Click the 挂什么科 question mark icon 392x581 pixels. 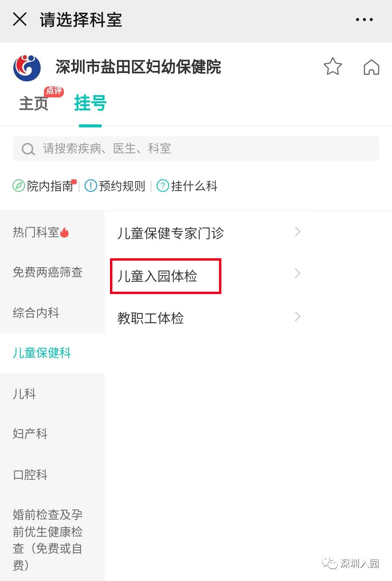click(162, 186)
